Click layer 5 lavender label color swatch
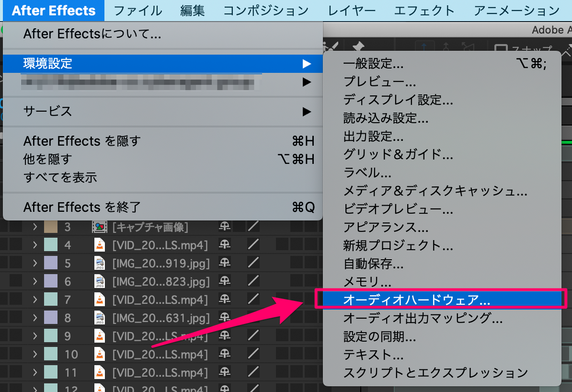Viewport: 572px width, 392px height. tap(51, 263)
